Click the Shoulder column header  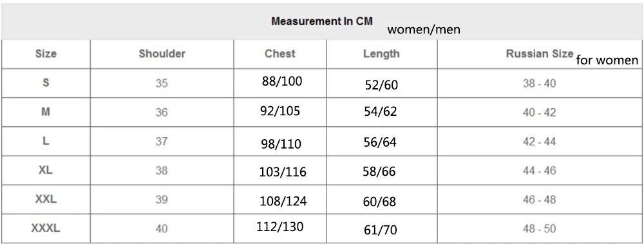tap(162, 54)
